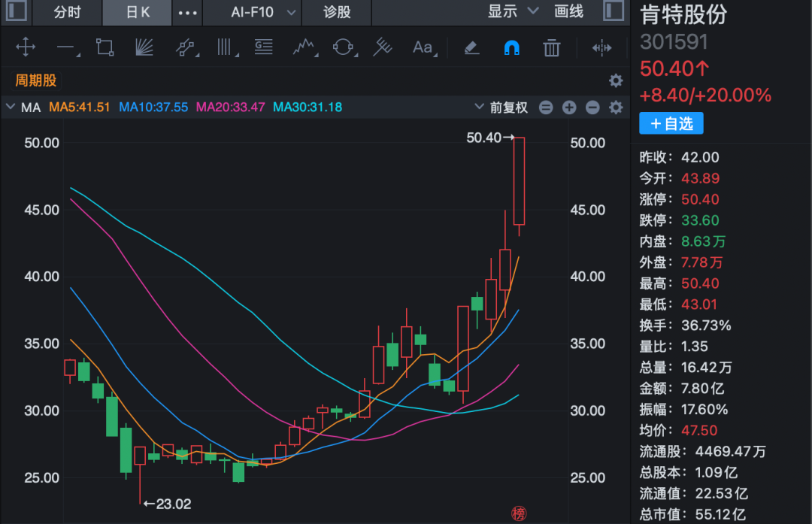The image size is (812, 524).
Task: Click the 今开 43.89 value
Action: pos(700,178)
